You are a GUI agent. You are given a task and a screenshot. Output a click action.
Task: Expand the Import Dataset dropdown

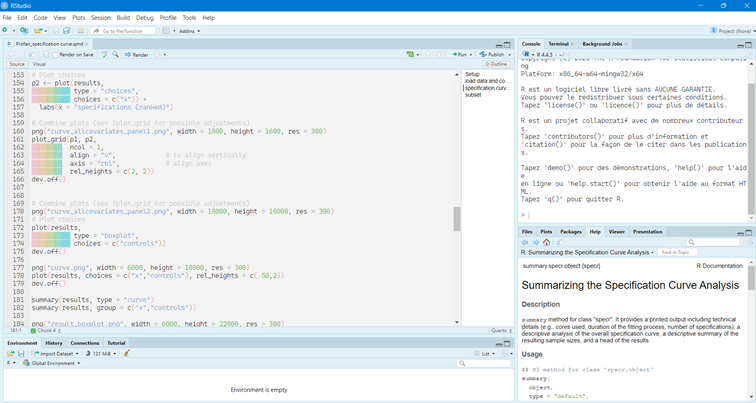(x=56, y=353)
